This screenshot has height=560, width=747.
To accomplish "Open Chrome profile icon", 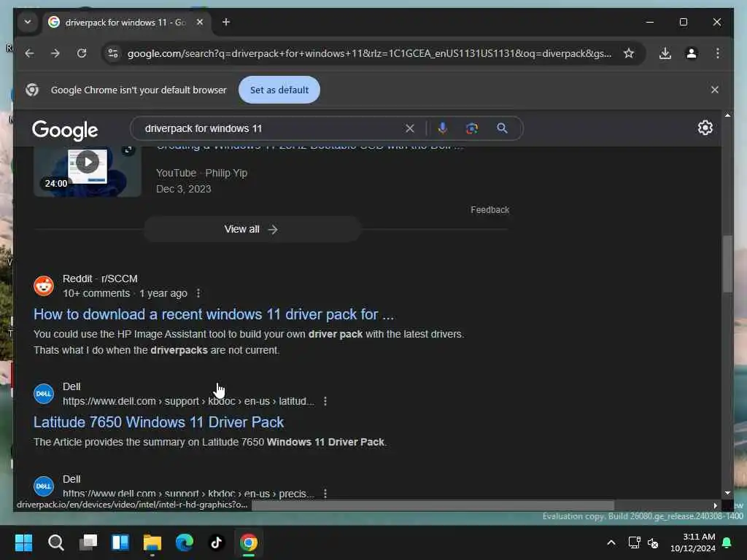I will (x=692, y=53).
